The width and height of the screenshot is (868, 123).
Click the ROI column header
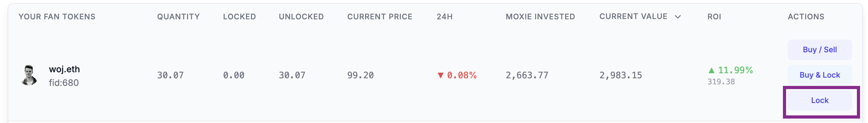click(714, 17)
